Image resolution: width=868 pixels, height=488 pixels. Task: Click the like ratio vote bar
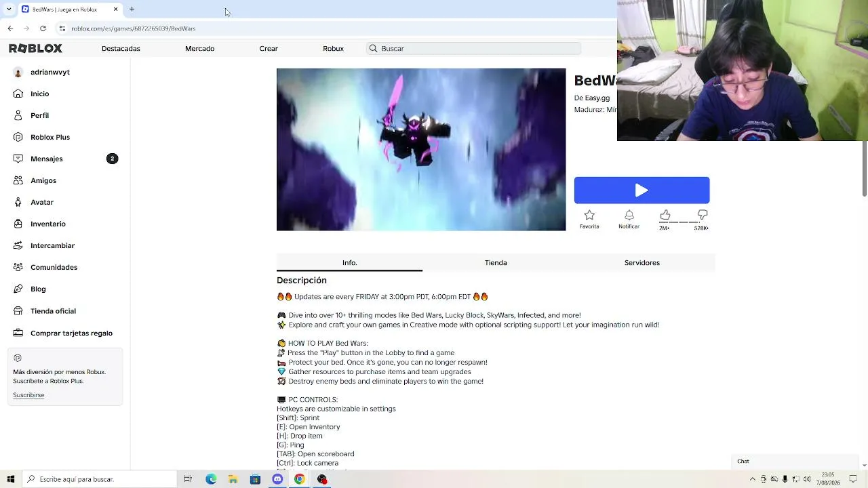point(684,222)
